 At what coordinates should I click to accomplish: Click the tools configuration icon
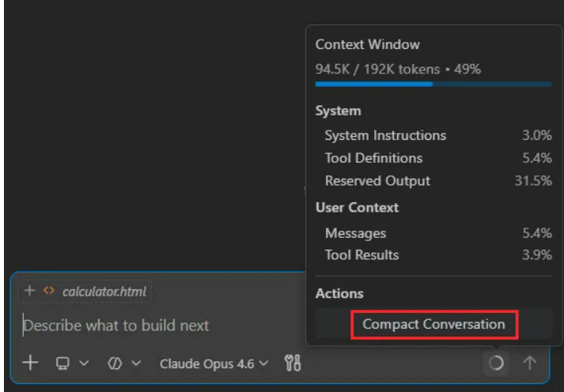[x=292, y=363]
